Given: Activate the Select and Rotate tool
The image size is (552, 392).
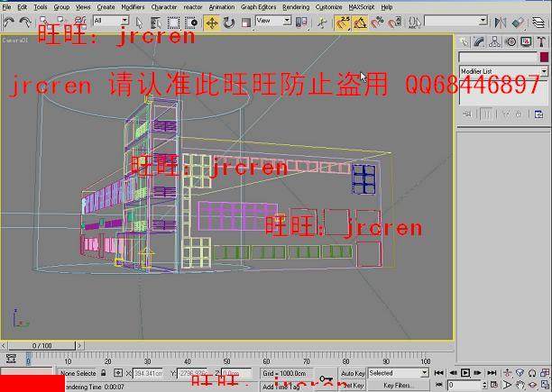Looking at the screenshot, I should 229,23.
